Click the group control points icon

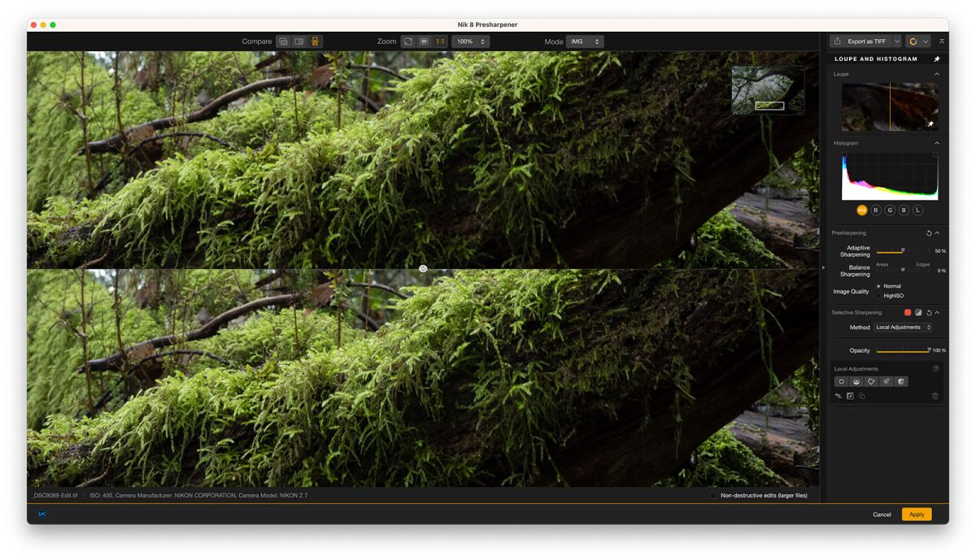[839, 396]
